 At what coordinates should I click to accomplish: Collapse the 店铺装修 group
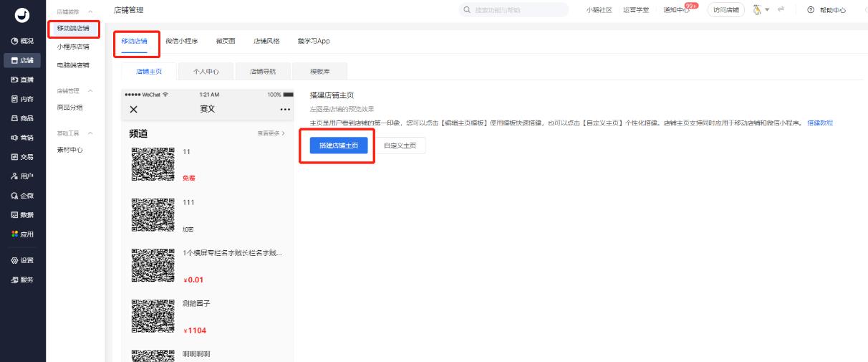[x=90, y=11]
